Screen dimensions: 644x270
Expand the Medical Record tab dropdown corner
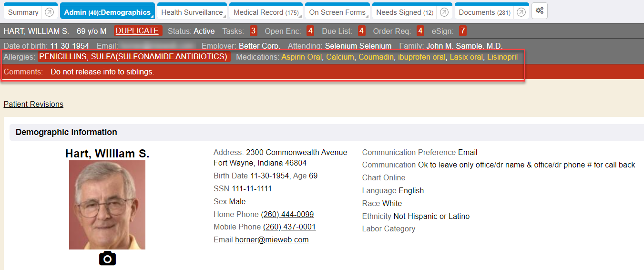(x=300, y=17)
